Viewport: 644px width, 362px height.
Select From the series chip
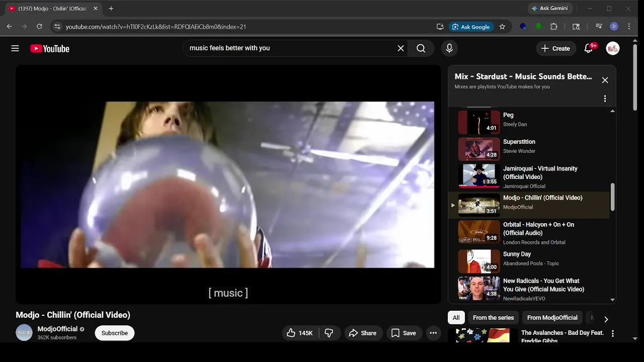pos(493,318)
